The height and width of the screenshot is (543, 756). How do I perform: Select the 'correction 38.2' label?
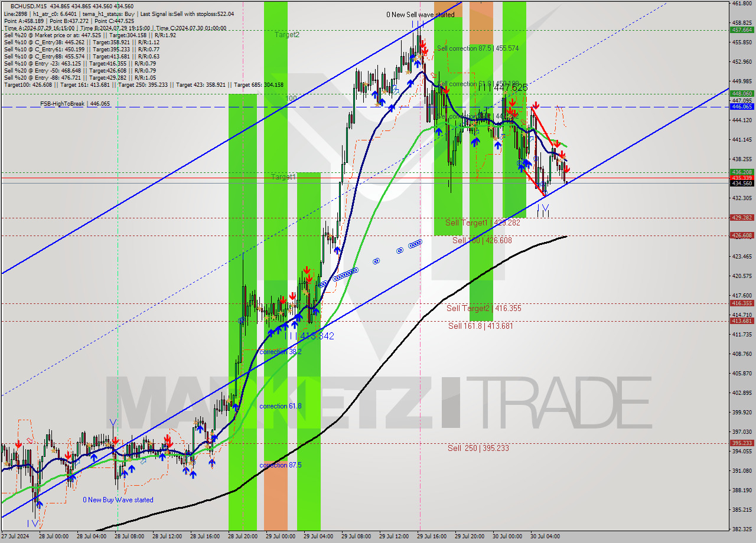[x=281, y=351]
